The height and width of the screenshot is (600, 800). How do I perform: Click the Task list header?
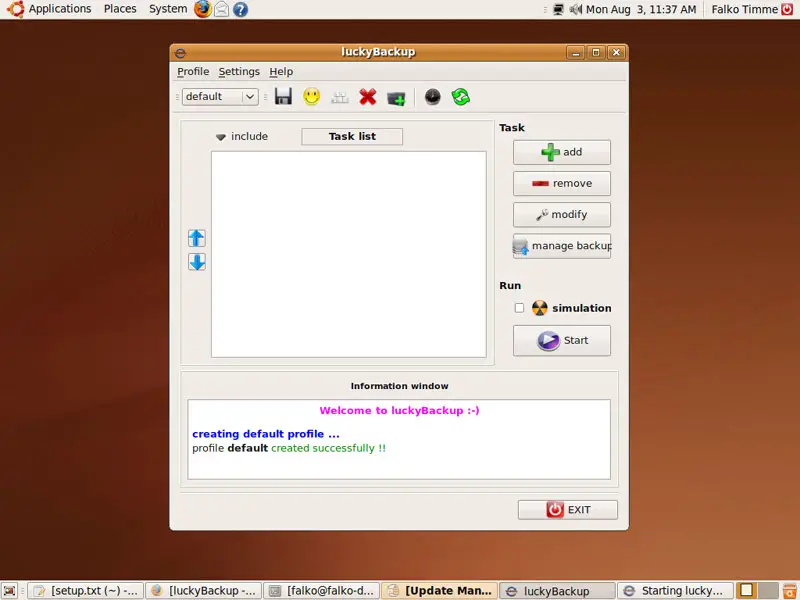pos(352,136)
